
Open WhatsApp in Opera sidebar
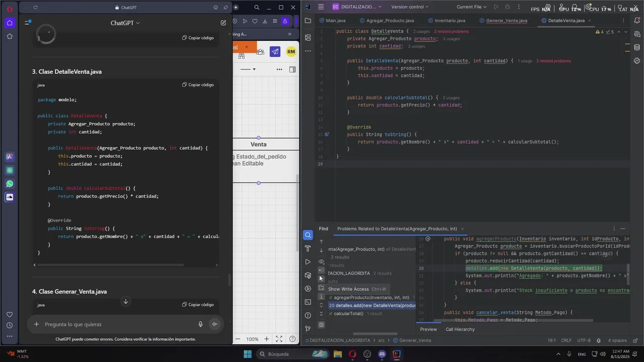[10, 184]
